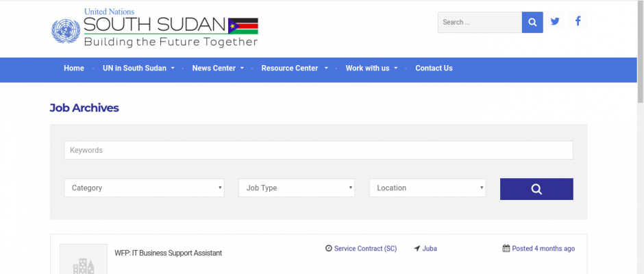This screenshot has width=644, height=274.
Task: Click the Building the Future Together tagline
Action: (x=171, y=42)
